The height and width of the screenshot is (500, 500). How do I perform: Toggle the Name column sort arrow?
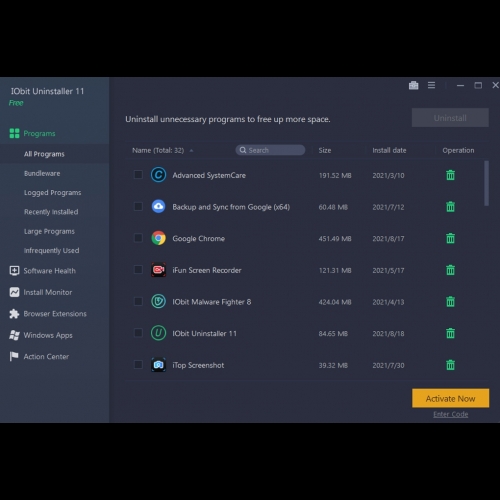(191, 151)
